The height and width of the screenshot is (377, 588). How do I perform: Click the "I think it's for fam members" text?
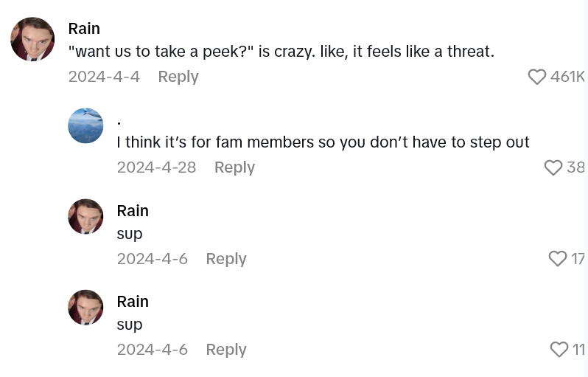click(x=323, y=142)
